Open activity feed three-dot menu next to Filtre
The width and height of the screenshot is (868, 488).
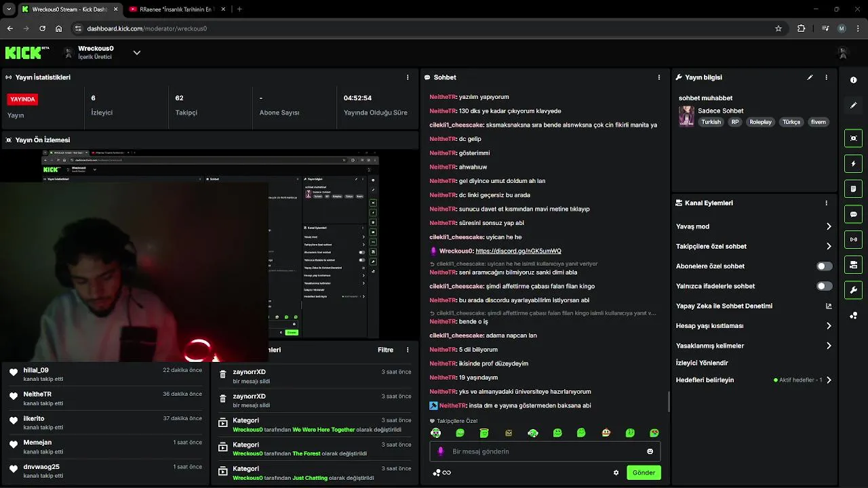pyautogui.click(x=408, y=350)
